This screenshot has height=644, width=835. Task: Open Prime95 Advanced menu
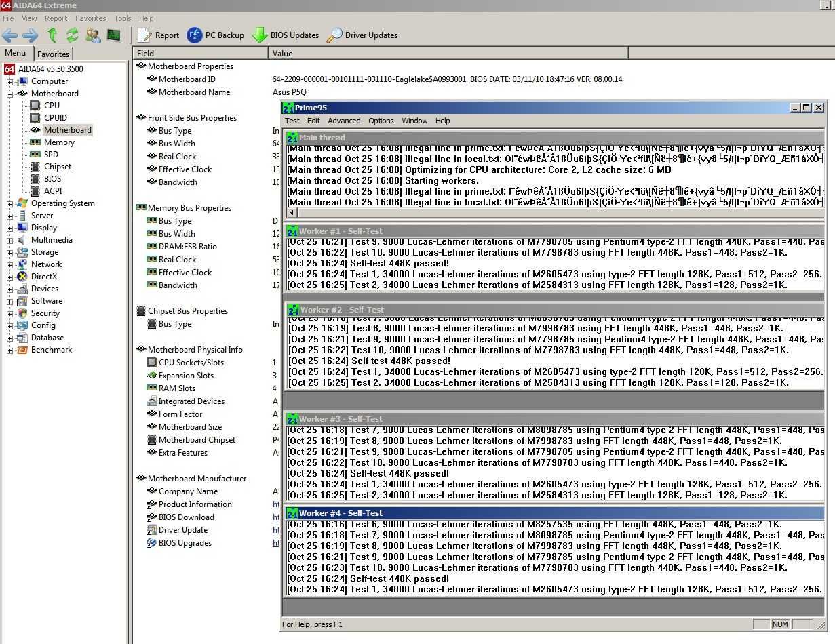[344, 121]
